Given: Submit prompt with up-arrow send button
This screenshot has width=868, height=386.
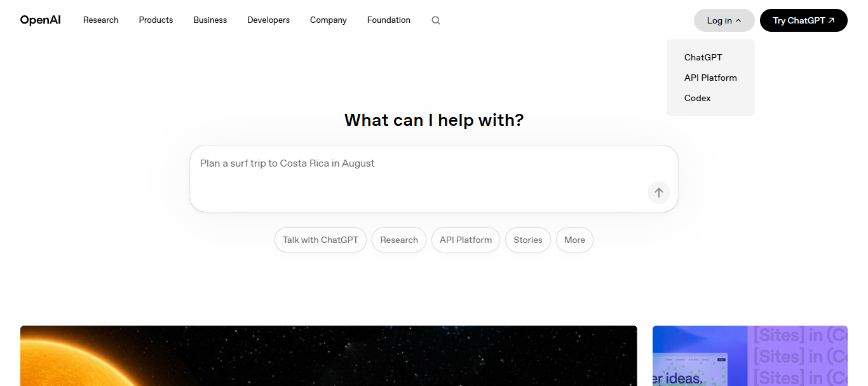Looking at the screenshot, I should 659,193.
